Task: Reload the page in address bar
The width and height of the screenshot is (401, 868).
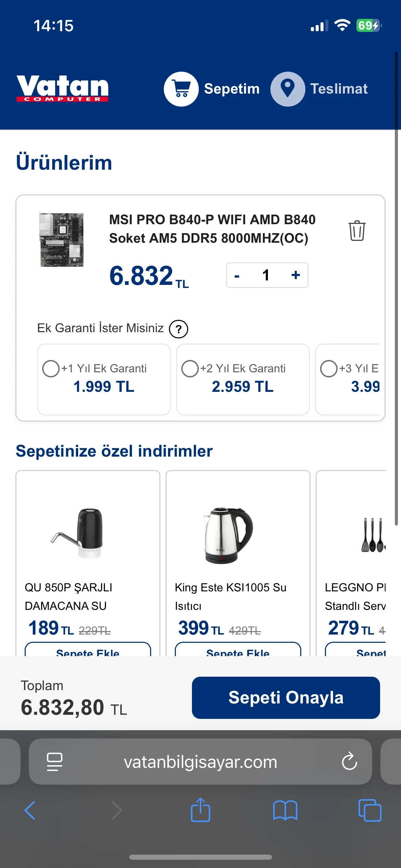Action: pos(349,761)
